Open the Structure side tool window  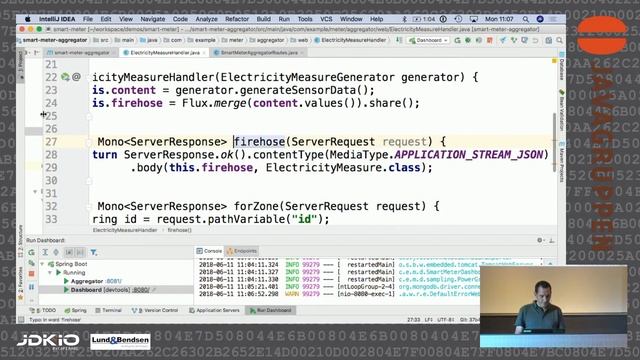click(x=20, y=242)
